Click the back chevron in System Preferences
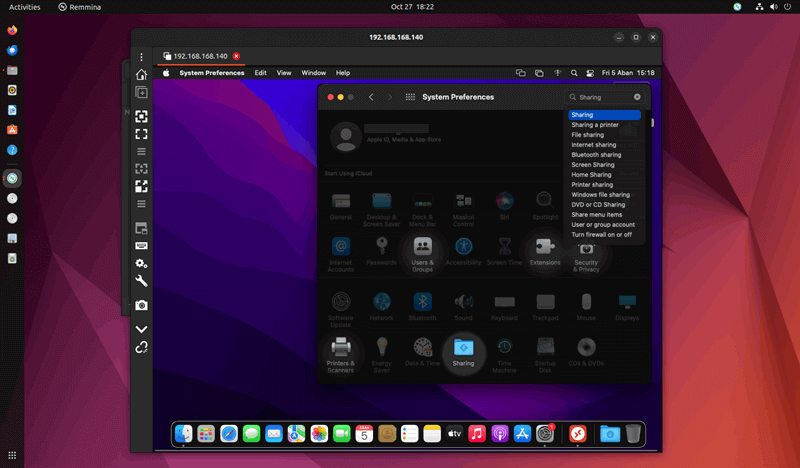This screenshot has height=468, width=800. coord(371,97)
